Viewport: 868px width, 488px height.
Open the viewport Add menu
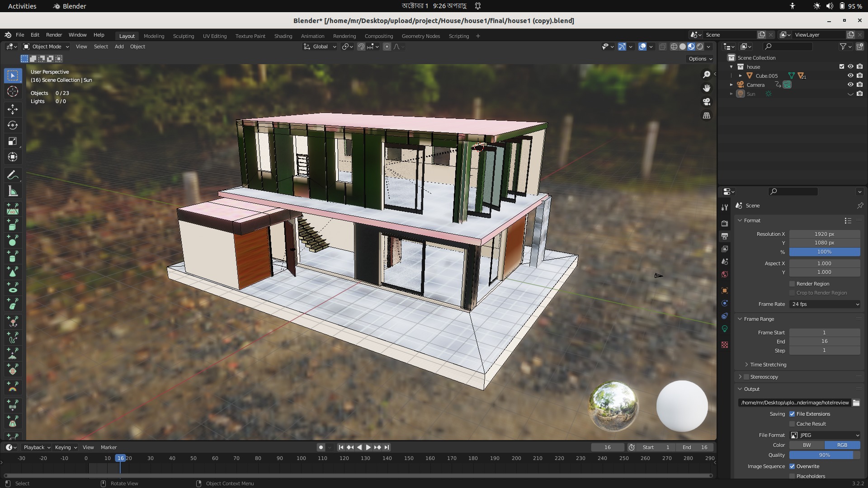tap(119, 47)
